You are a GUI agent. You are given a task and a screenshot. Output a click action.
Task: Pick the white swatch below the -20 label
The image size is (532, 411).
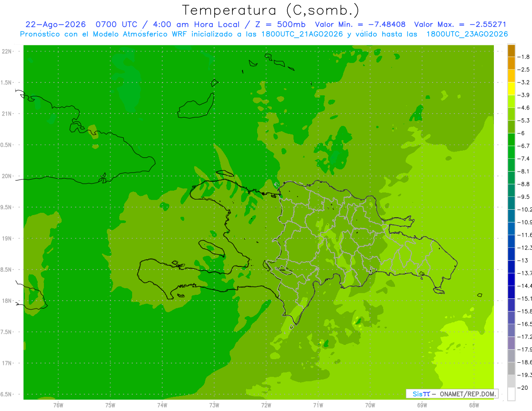(x=511, y=394)
